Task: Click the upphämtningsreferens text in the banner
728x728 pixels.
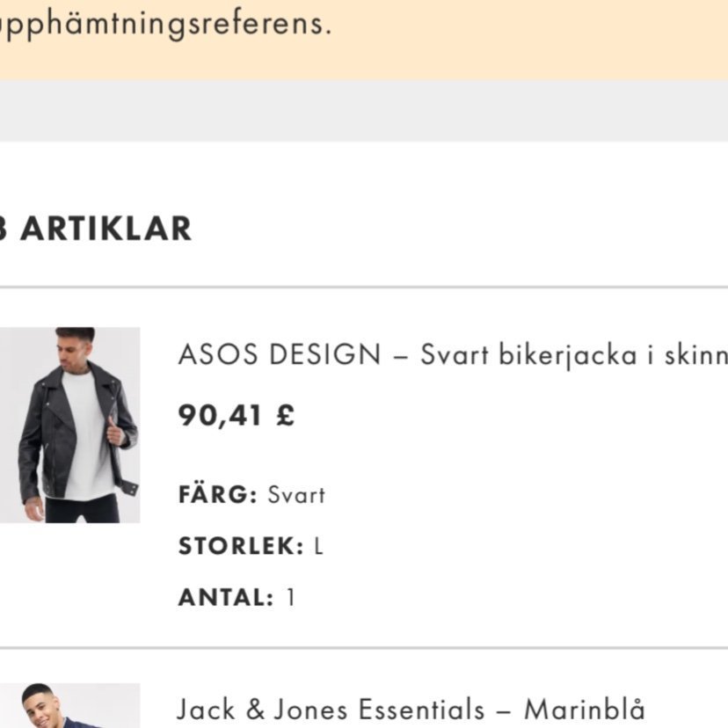Action: click(165, 24)
